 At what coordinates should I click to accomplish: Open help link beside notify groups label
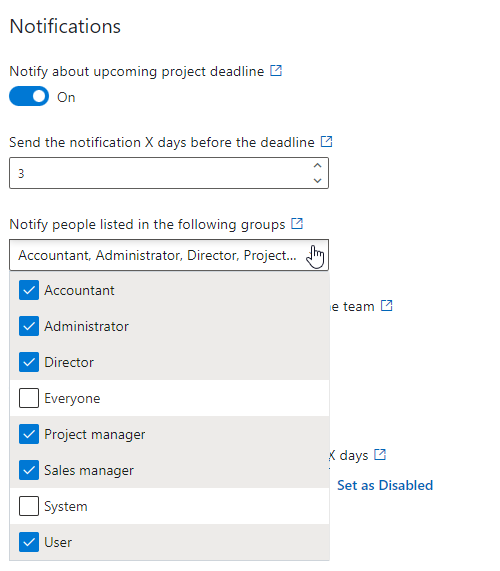click(x=297, y=223)
